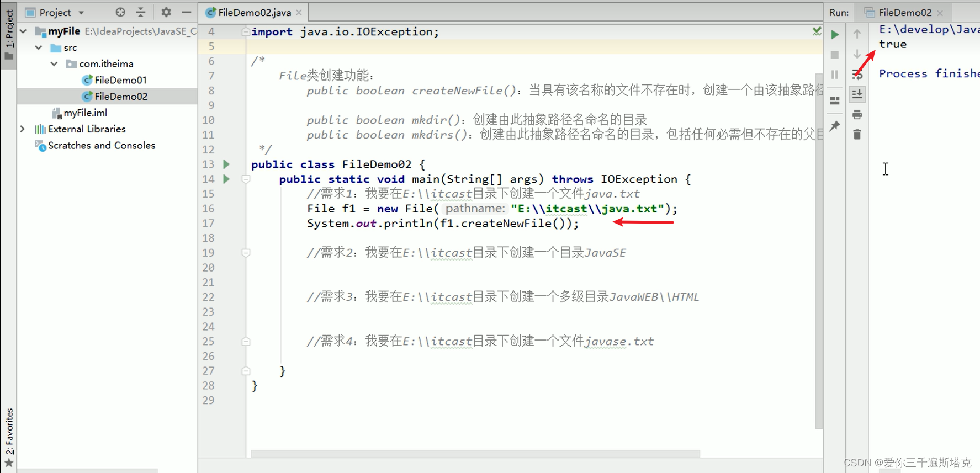This screenshot has height=473, width=980.
Task: Toggle Scroll to End in Run console
Action: (x=857, y=94)
